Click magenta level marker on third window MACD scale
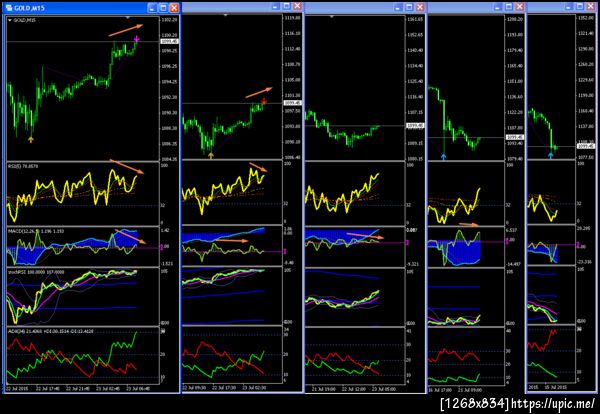 tap(407, 242)
